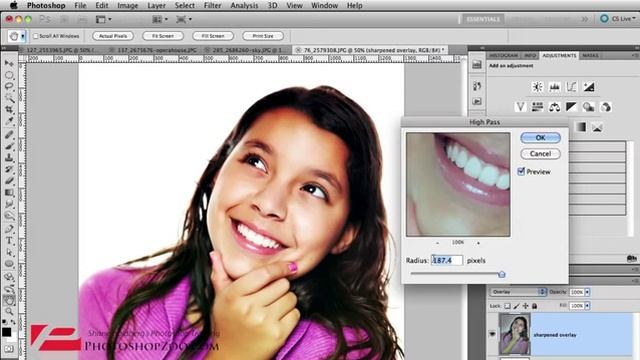Click the Print Size button
Screen dimensions: 640x360
coord(263,36)
